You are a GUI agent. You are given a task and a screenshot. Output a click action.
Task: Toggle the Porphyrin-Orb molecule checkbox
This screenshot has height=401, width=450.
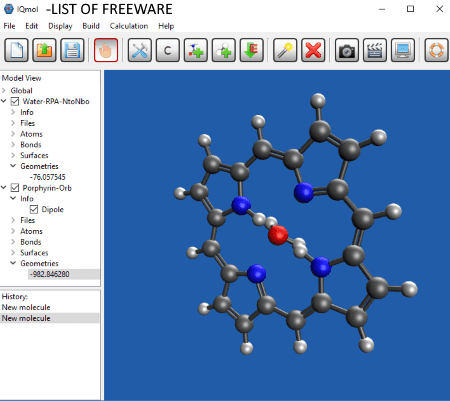(15, 188)
